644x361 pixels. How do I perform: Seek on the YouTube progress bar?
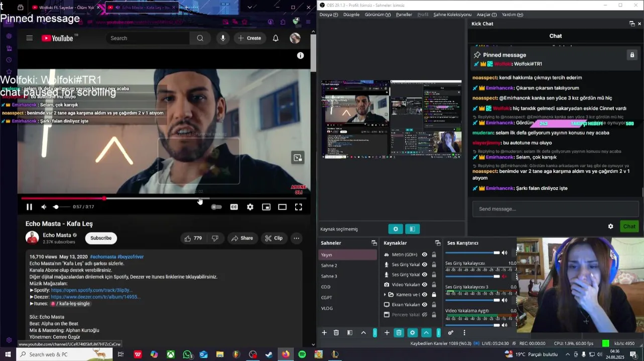tap(164, 199)
